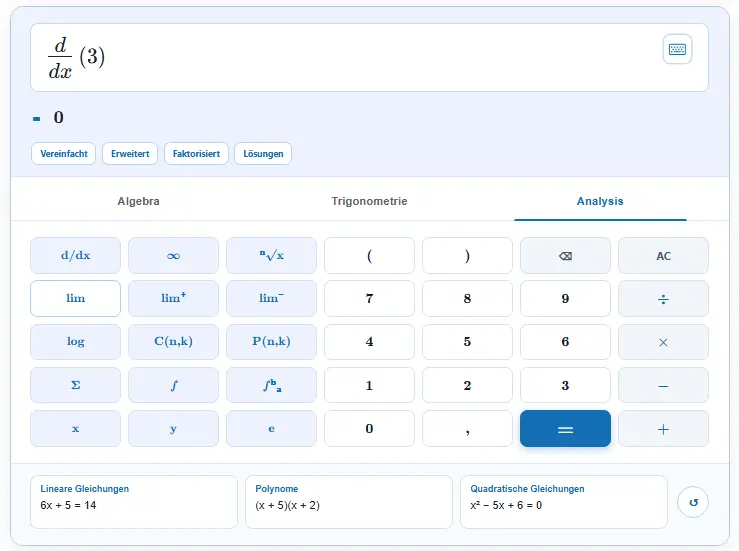This screenshot has height=551, width=739.
Task: Insert the P(n,k) permutation function
Action: [x=271, y=342]
